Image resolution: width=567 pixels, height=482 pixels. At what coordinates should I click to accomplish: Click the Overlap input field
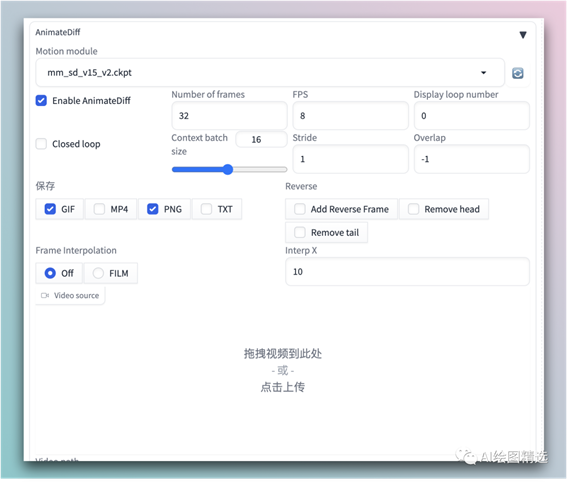click(472, 159)
